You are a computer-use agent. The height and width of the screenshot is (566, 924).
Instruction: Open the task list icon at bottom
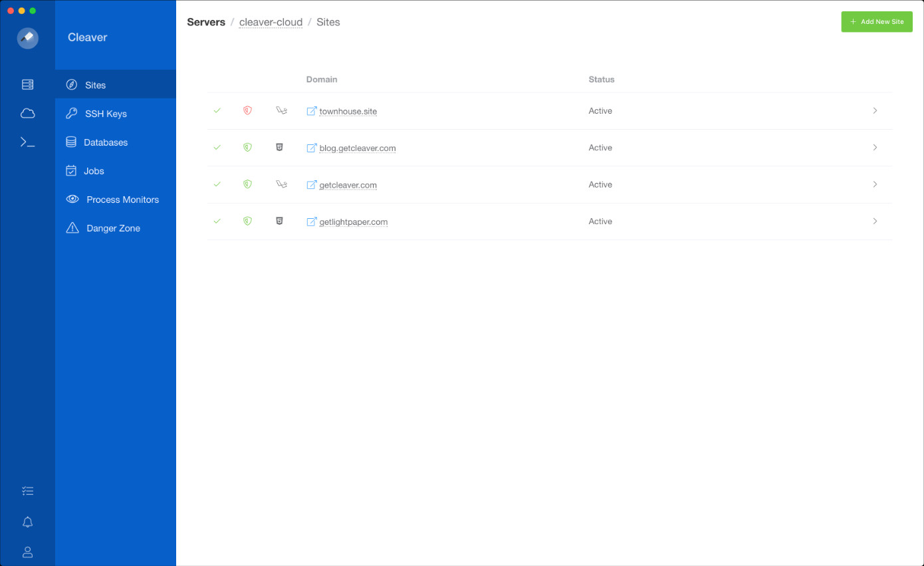tap(27, 491)
